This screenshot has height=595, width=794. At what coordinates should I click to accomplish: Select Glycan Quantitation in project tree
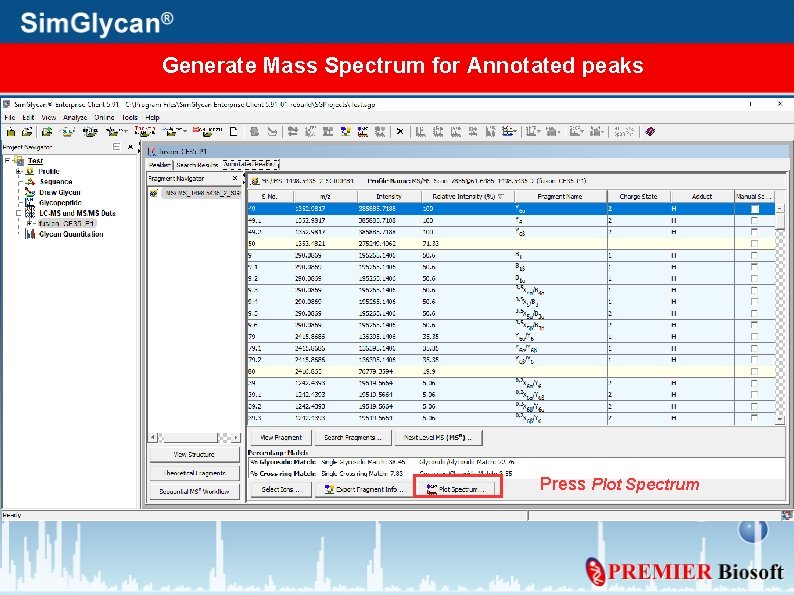(x=71, y=234)
